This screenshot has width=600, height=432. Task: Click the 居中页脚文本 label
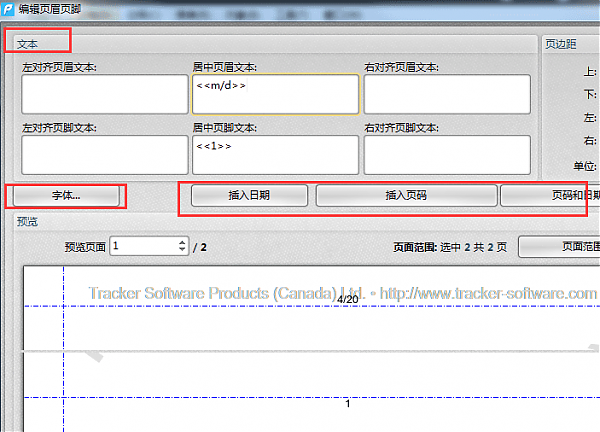click(225, 127)
